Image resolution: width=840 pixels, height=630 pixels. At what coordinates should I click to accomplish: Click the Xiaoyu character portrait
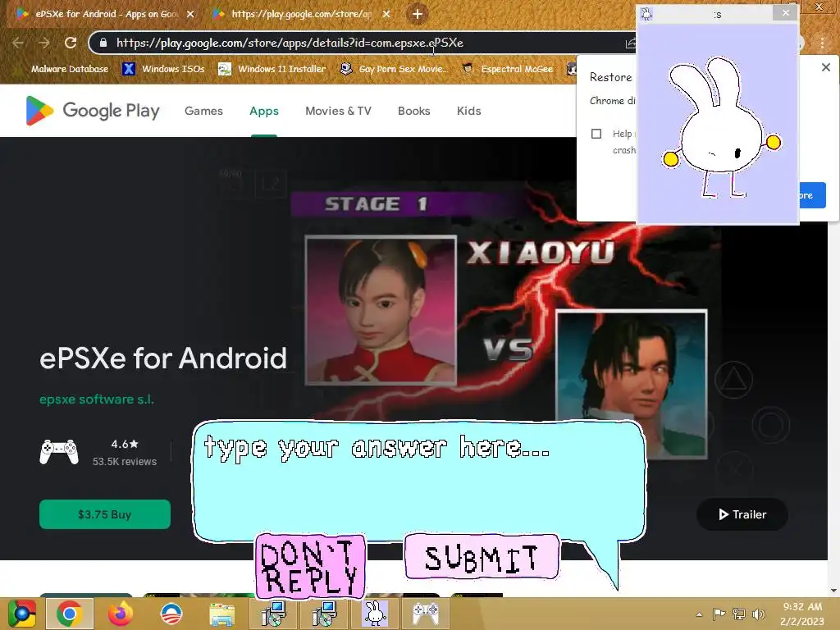381,310
